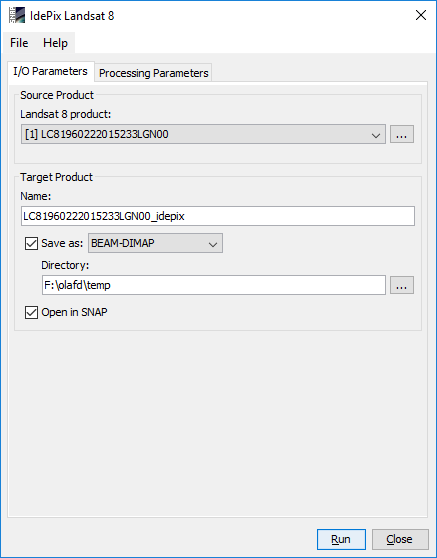
Task: Select the I/O Parameters tab
Action: pos(51,72)
